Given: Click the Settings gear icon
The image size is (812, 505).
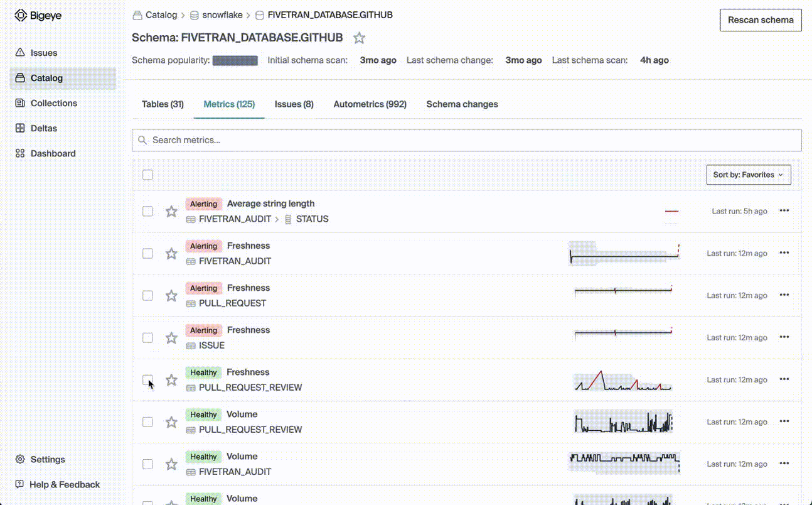Looking at the screenshot, I should (20, 459).
